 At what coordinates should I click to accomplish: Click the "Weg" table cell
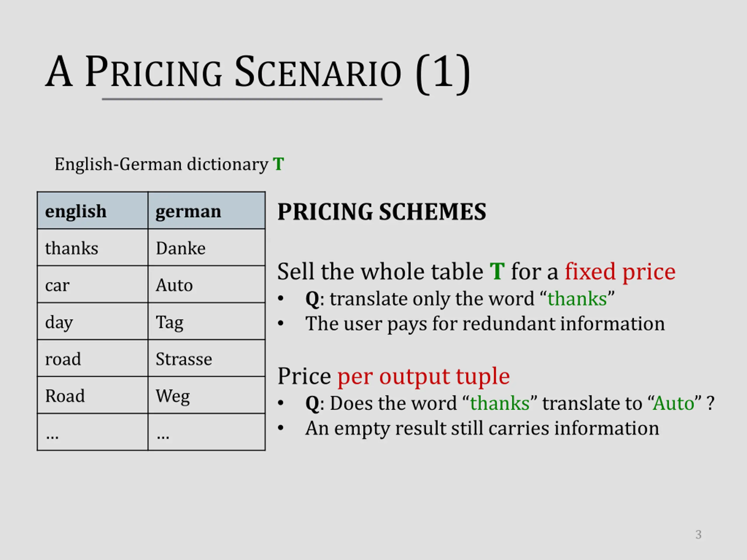(207, 395)
